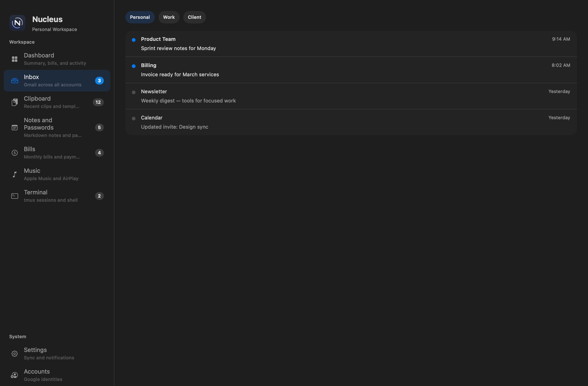Click the Workspace section header
This screenshot has height=386, width=588.
point(22,42)
